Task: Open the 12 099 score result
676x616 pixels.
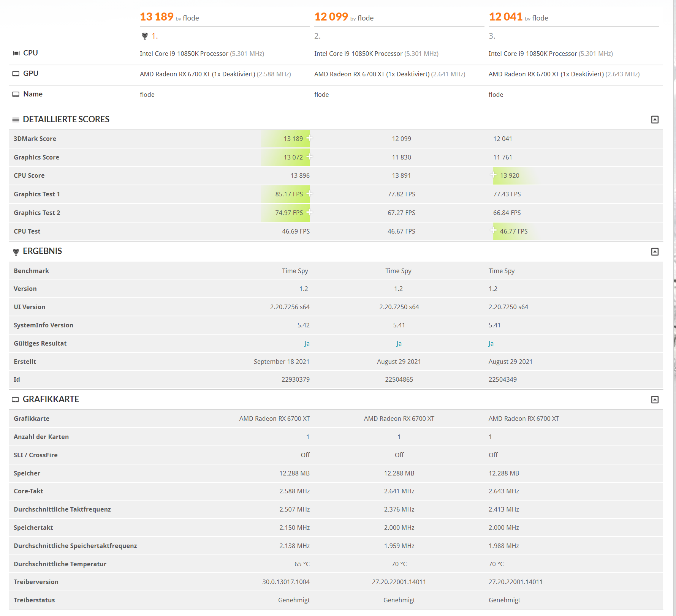Action: pyautogui.click(x=331, y=17)
